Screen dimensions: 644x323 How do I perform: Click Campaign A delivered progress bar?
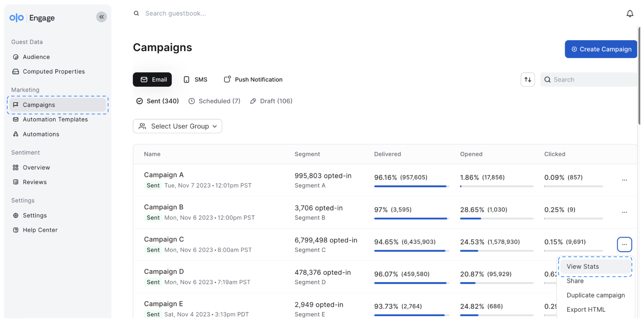pyautogui.click(x=412, y=186)
